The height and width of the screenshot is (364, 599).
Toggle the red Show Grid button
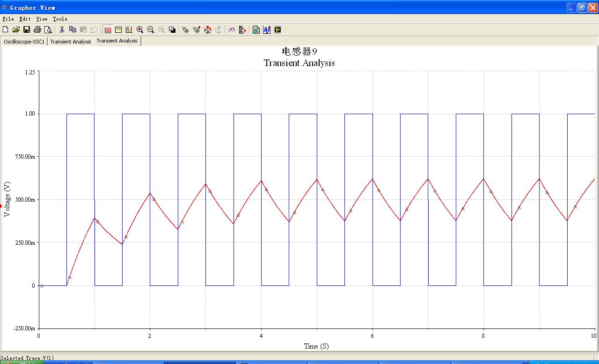coord(108,29)
